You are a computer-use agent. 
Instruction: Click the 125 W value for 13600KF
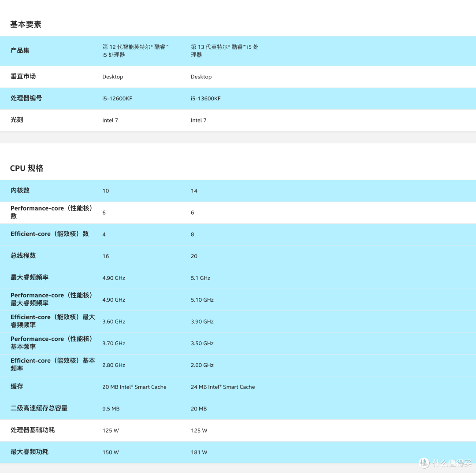pyautogui.click(x=199, y=431)
